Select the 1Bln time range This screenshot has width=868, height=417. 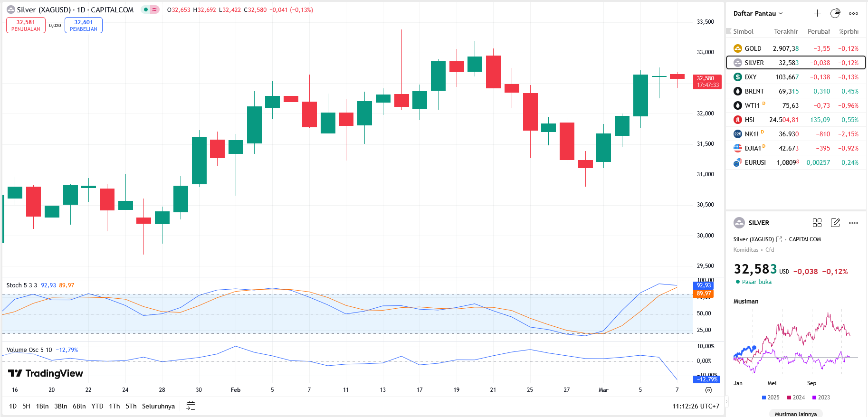[x=42, y=406]
